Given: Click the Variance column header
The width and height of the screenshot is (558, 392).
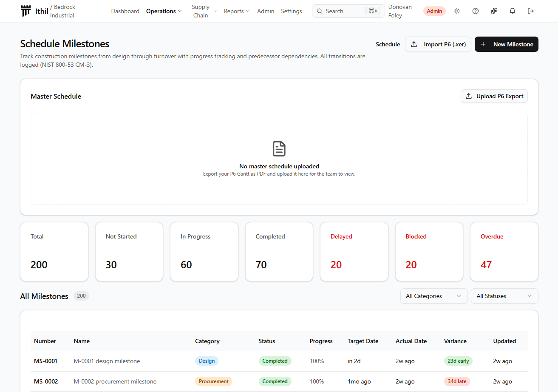Looking at the screenshot, I should pos(455,341).
